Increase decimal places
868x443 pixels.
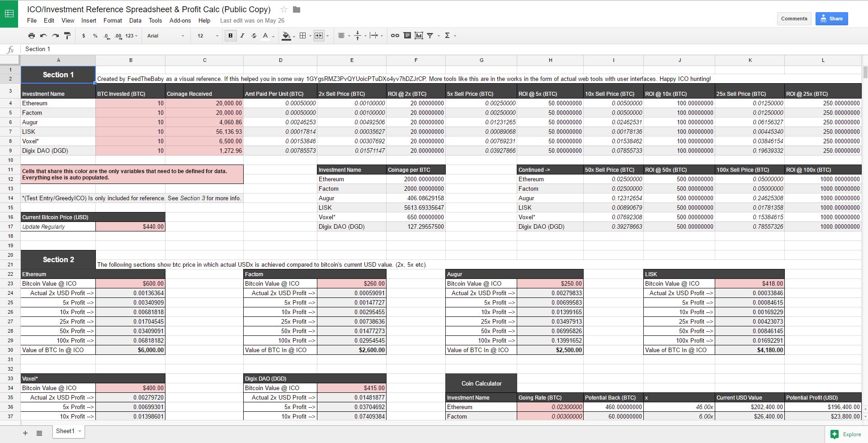point(118,36)
